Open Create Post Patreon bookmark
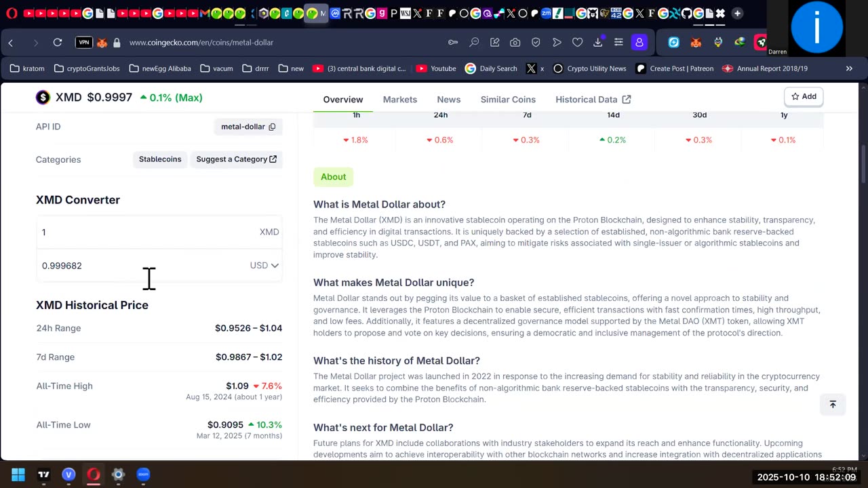 point(675,68)
